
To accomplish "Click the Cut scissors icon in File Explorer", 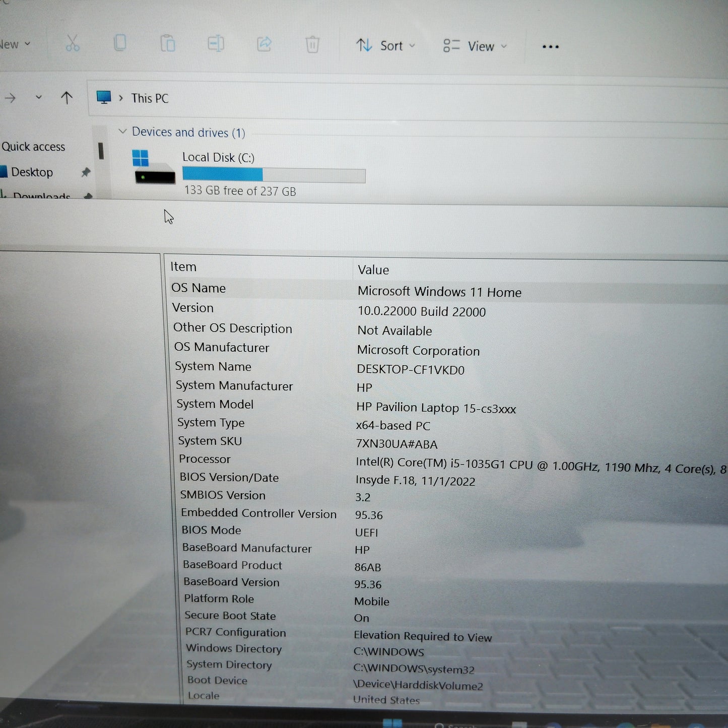I will pos(73,43).
